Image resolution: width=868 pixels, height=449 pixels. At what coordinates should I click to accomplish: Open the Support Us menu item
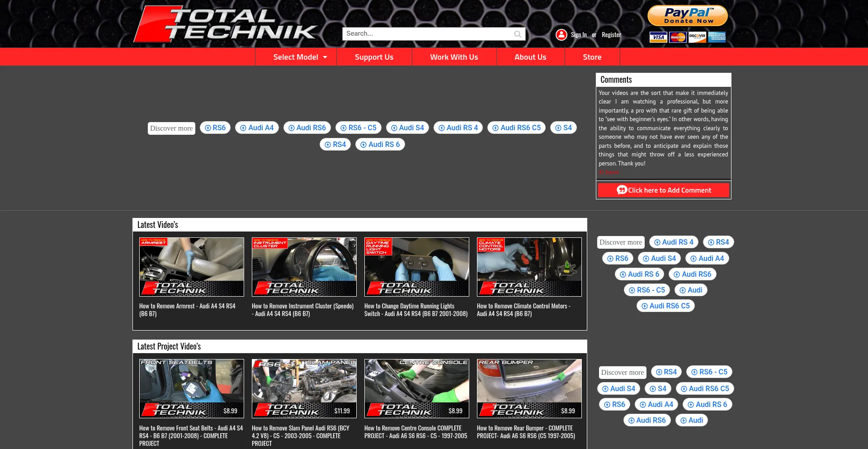point(374,57)
